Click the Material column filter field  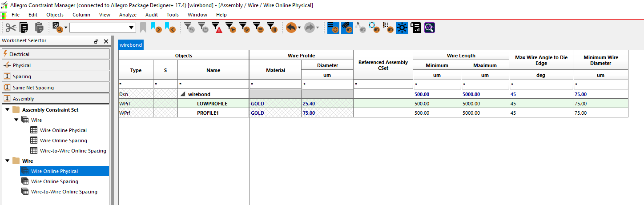pyautogui.click(x=275, y=84)
